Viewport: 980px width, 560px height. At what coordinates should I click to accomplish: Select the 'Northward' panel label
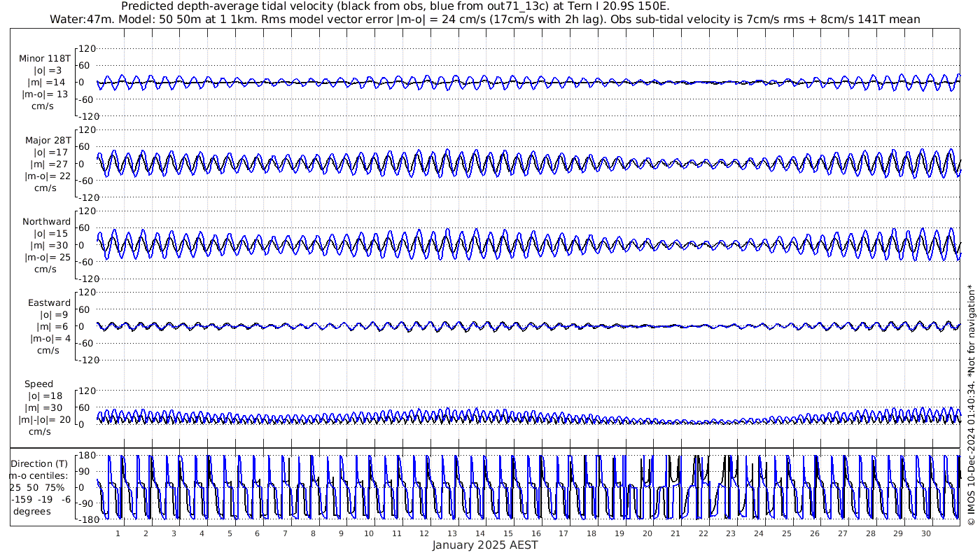click(46, 221)
